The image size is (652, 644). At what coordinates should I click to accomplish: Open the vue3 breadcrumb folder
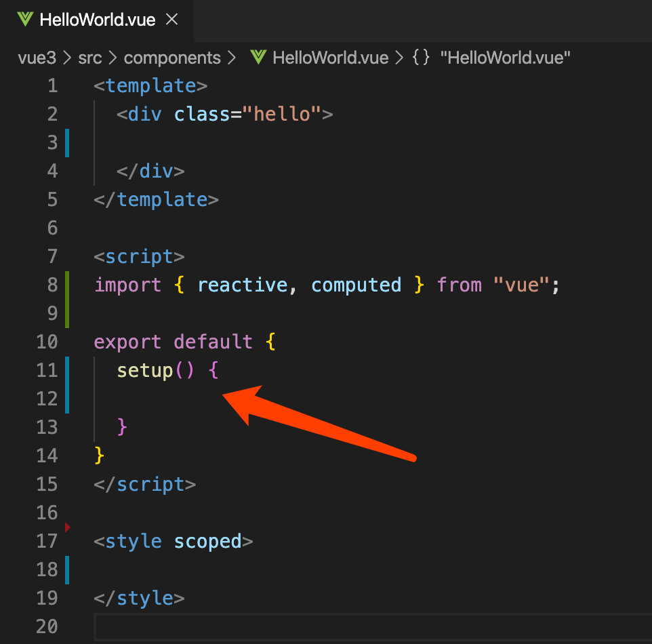37,58
